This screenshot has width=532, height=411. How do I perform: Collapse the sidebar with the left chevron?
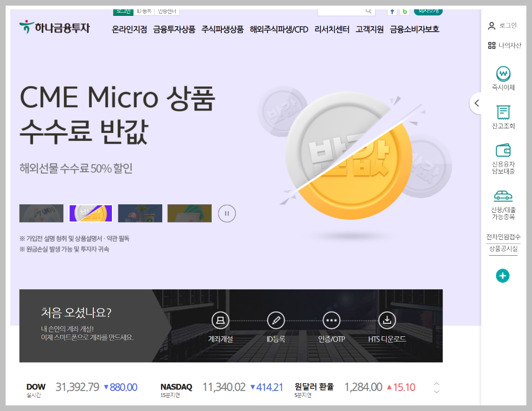(477, 103)
